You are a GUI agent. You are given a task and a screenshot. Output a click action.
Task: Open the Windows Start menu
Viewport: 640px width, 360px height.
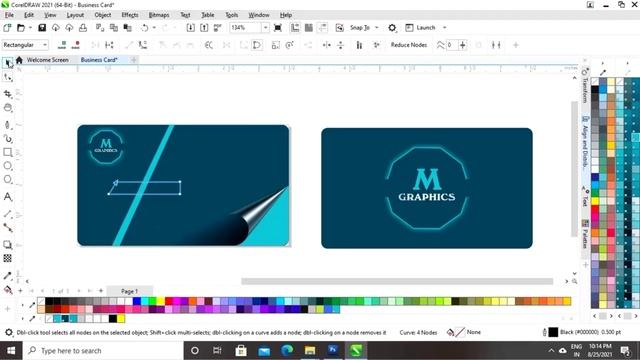coord(11,351)
